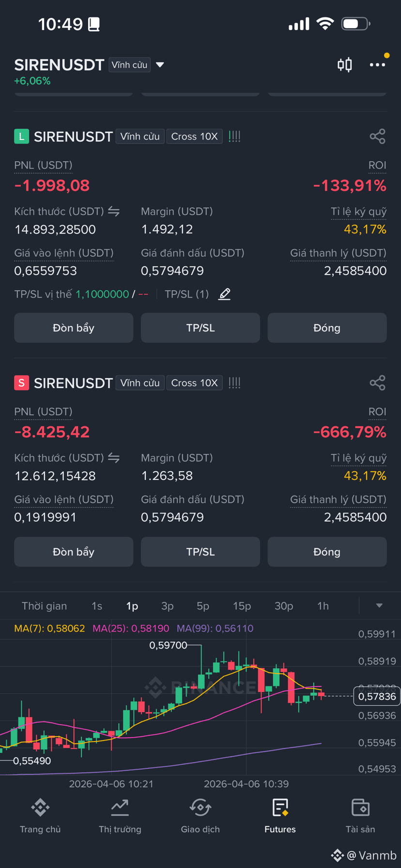Adjust leverage (Đòn bẩy) for long position
Image resolution: width=401 pixels, height=868 pixels.
click(x=74, y=328)
